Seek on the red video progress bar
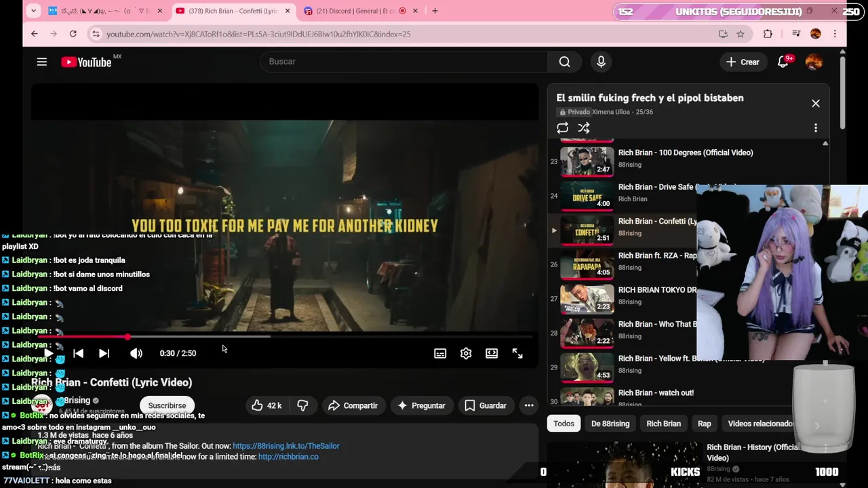The width and height of the screenshot is (868, 488). click(x=285, y=336)
